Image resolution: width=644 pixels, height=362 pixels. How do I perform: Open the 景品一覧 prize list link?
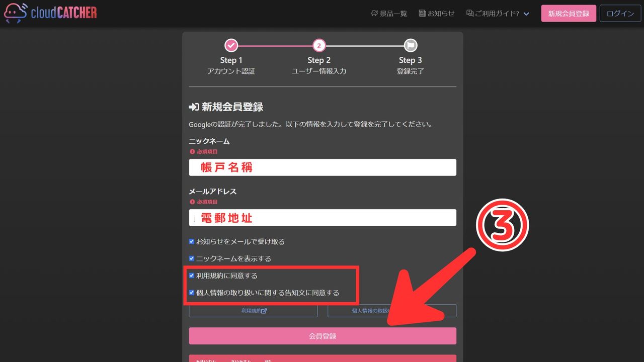(389, 14)
